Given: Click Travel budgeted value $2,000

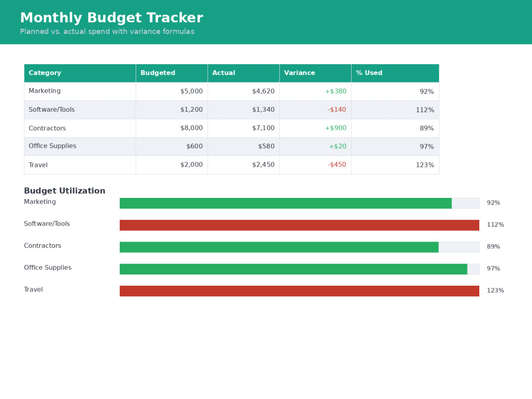Looking at the screenshot, I should [172, 165].
